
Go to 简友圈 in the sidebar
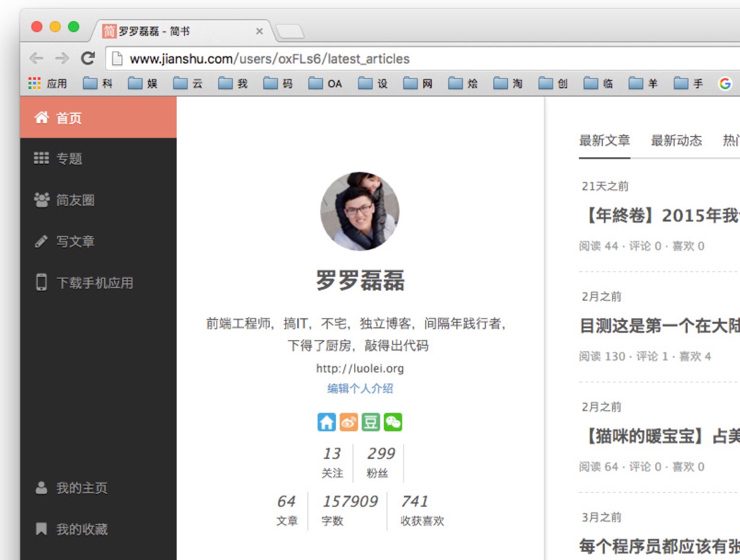(75, 200)
